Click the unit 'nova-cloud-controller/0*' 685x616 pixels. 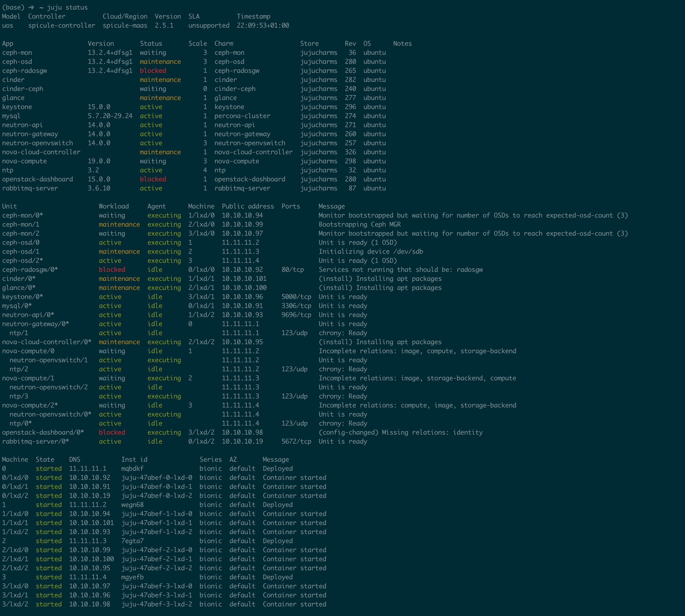click(x=47, y=342)
